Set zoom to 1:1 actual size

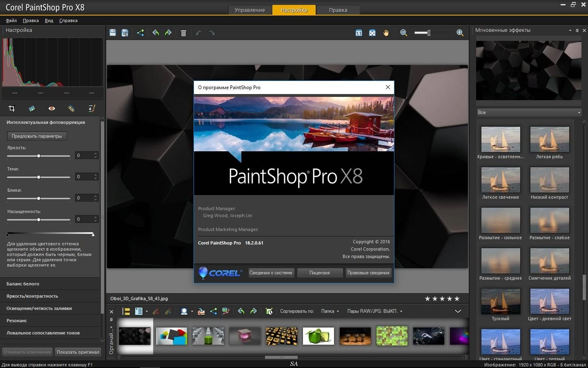(359, 33)
